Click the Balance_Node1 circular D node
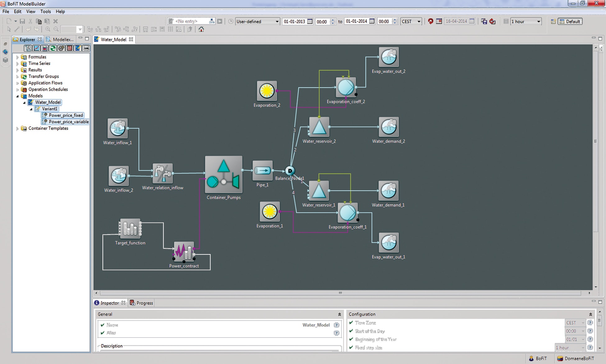The image size is (606, 364). click(290, 171)
